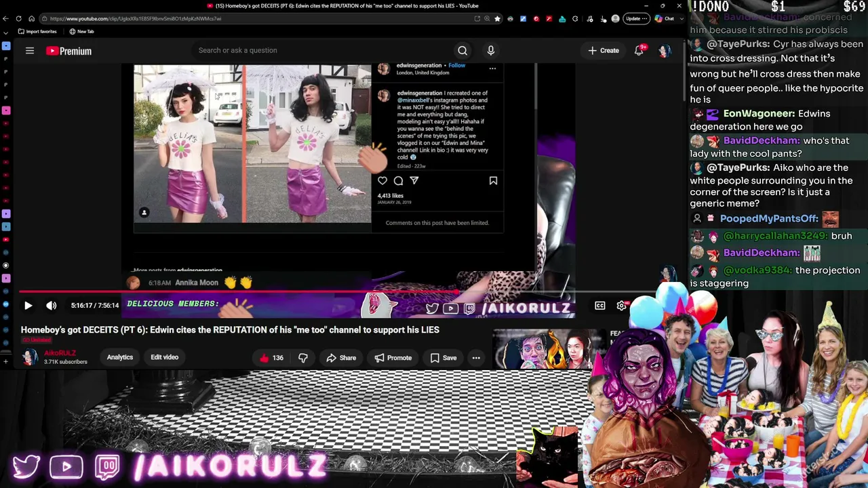Promote this video
This screenshot has width=868, height=488.
point(393,358)
